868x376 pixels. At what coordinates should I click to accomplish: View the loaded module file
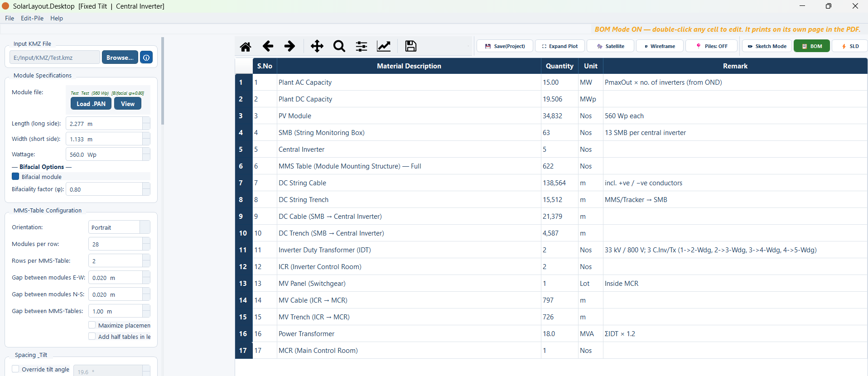[x=128, y=104]
